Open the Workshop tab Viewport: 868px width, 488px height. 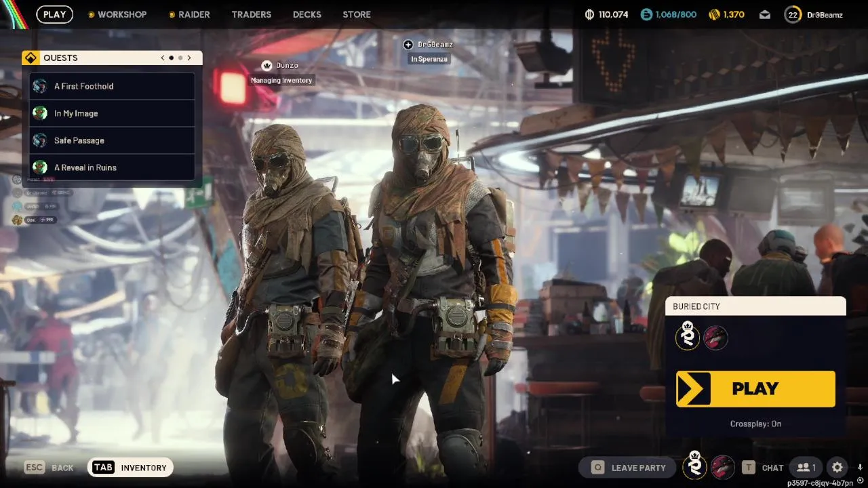pos(117,14)
